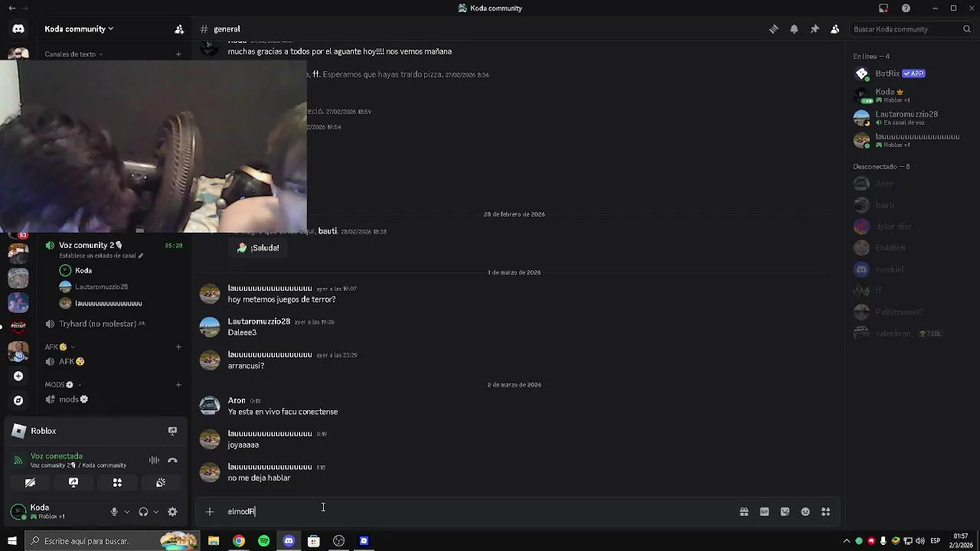Viewport: 980px width, 551px height.
Task: Open Discord direct messages home icon
Action: click(18, 29)
